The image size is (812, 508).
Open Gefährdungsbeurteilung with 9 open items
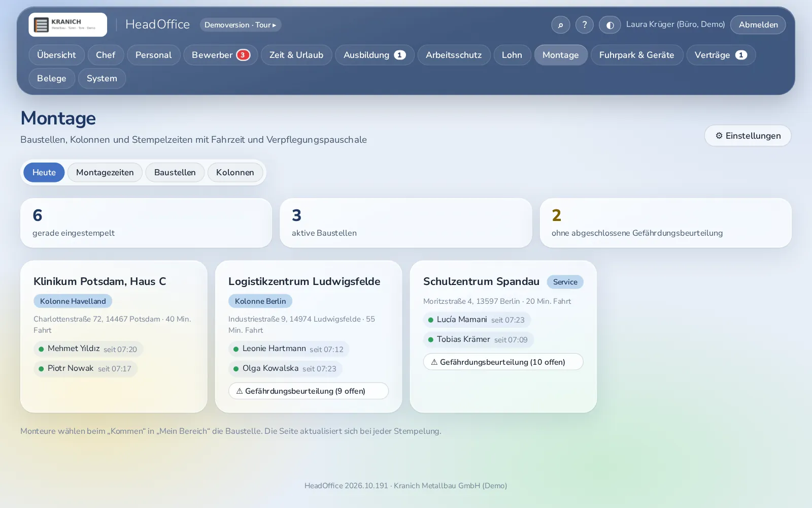tap(309, 391)
